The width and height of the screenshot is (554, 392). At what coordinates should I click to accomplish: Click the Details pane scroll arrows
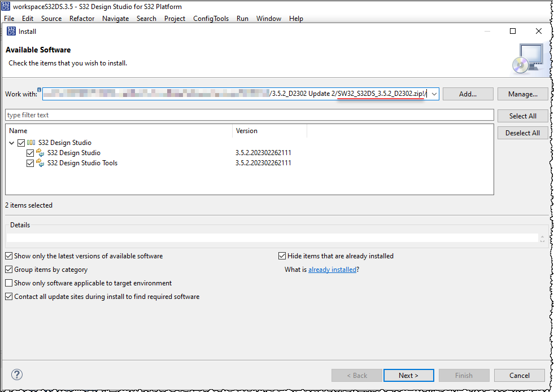pyautogui.click(x=542, y=238)
